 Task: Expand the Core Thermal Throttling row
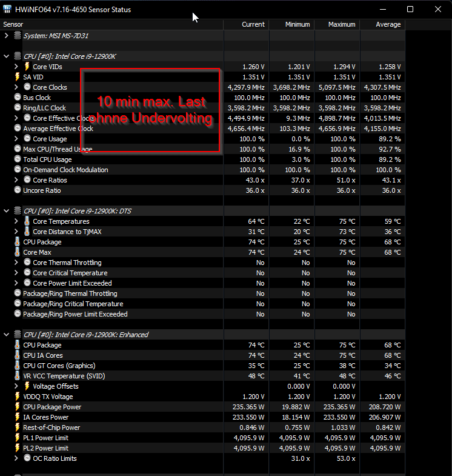pos(16,263)
